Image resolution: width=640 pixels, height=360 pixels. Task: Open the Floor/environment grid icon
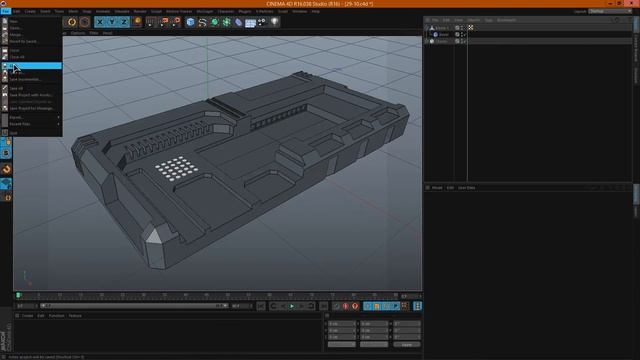(x=250, y=22)
